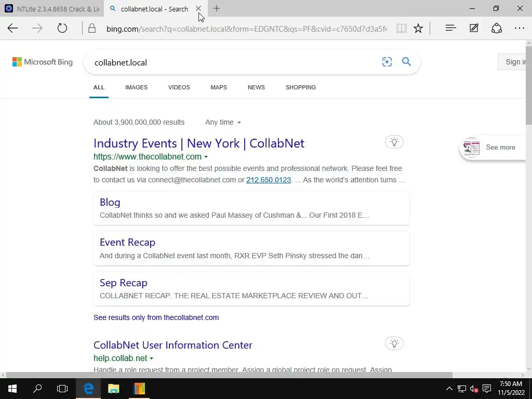Click the visual search camera icon
The width and height of the screenshot is (532, 399).
[x=387, y=62]
